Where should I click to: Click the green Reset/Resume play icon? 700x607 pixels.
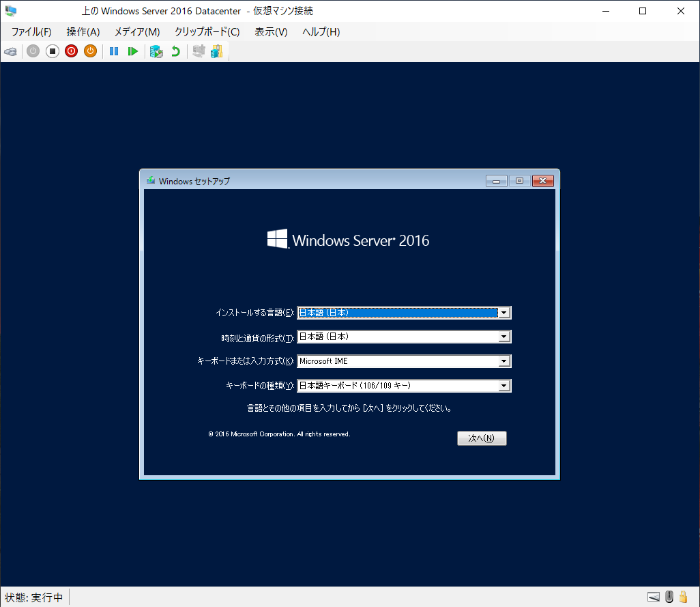click(132, 51)
